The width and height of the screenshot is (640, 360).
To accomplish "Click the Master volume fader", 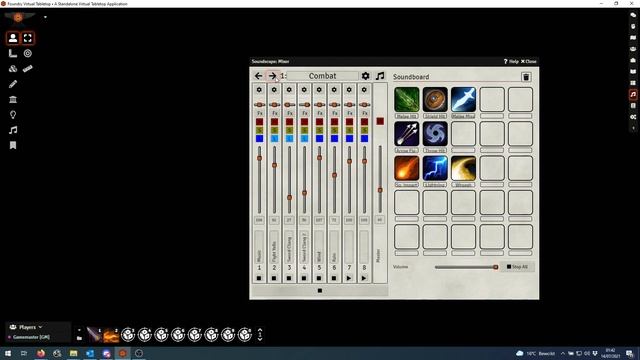I will (x=380, y=190).
